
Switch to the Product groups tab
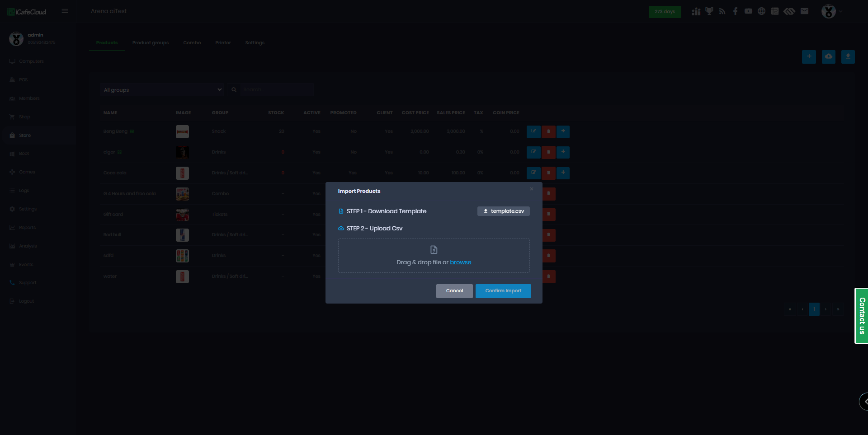[x=151, y=43]
